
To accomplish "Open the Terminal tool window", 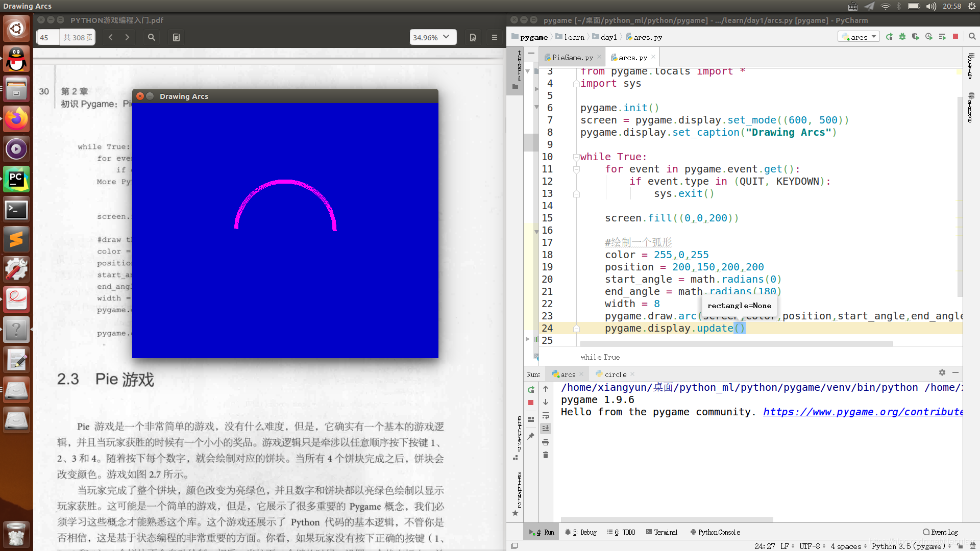I will tap(661, 532).
